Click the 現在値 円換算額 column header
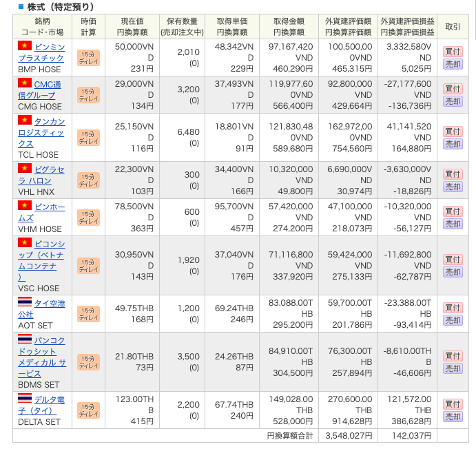 point(132,26)
